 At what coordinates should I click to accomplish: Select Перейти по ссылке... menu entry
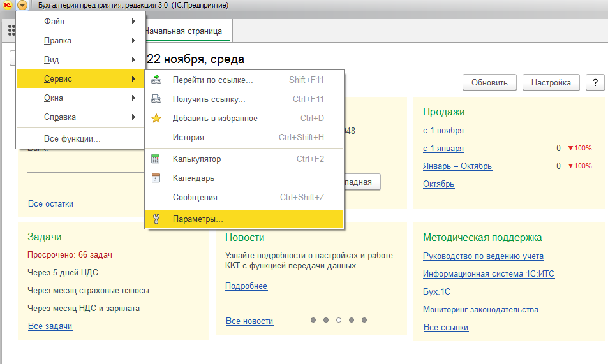pos(244,80)
